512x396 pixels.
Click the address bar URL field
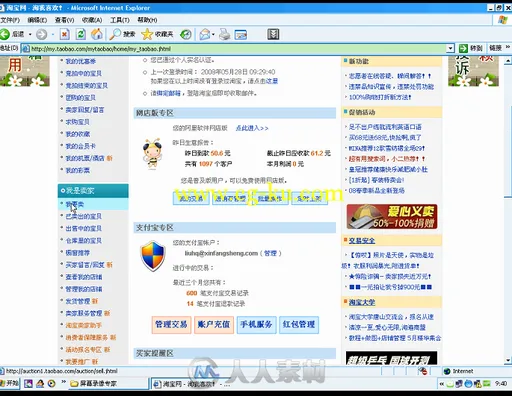tap(238, 49)
